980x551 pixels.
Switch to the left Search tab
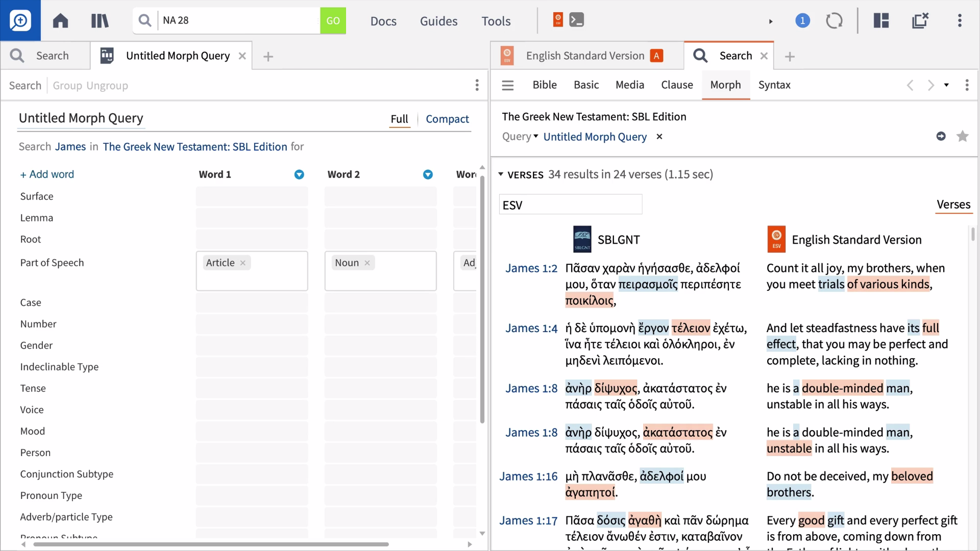tap(45, 56)
